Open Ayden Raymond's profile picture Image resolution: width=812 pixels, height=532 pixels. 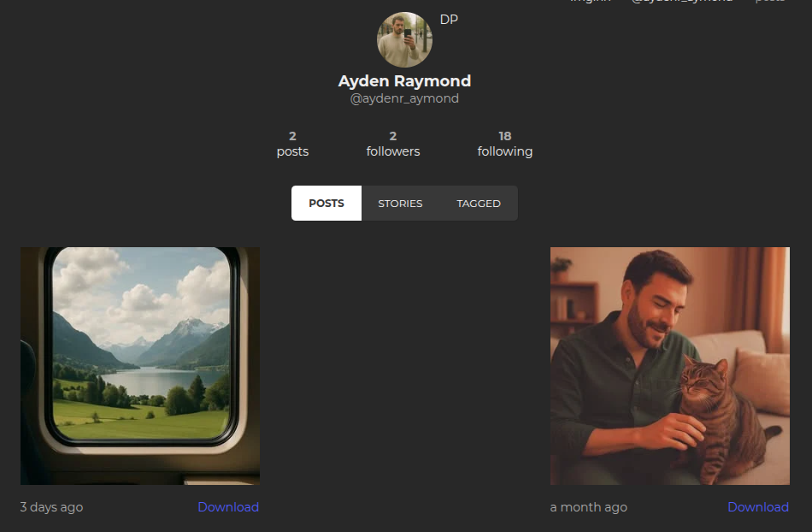click(x=404, y=39)
